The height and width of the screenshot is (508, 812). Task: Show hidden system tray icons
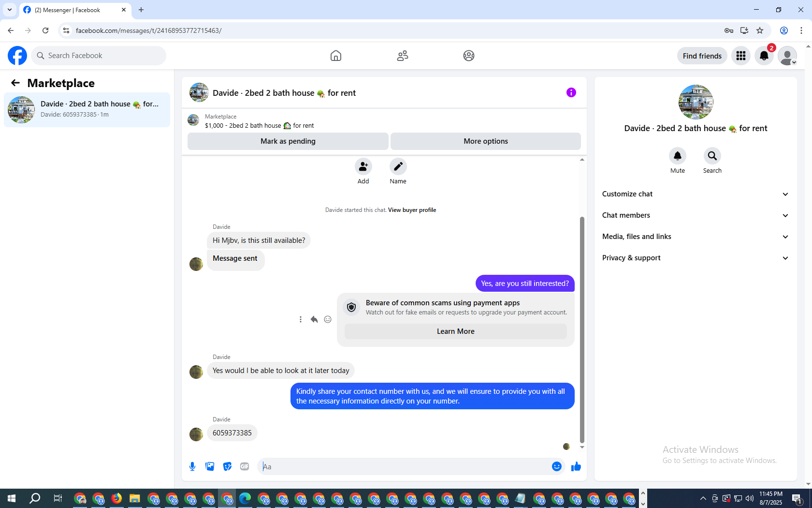(x=703, y=498)
